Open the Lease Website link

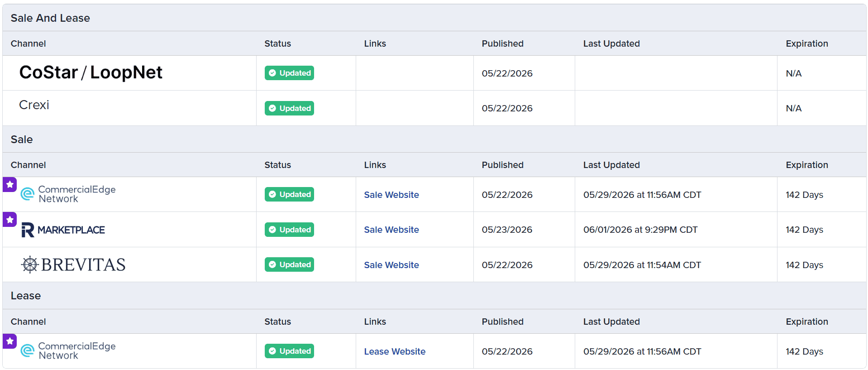pyautogui.click(x=395, y=351)
